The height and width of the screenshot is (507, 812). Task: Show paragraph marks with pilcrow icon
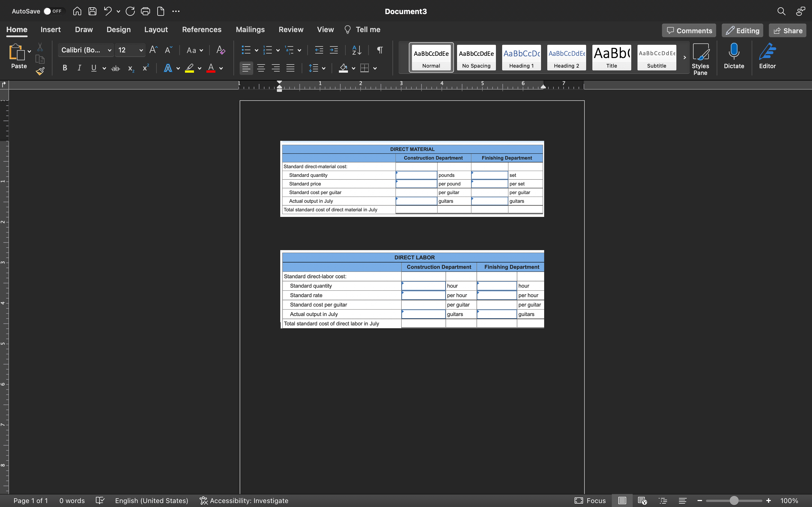tap(380, 50)
